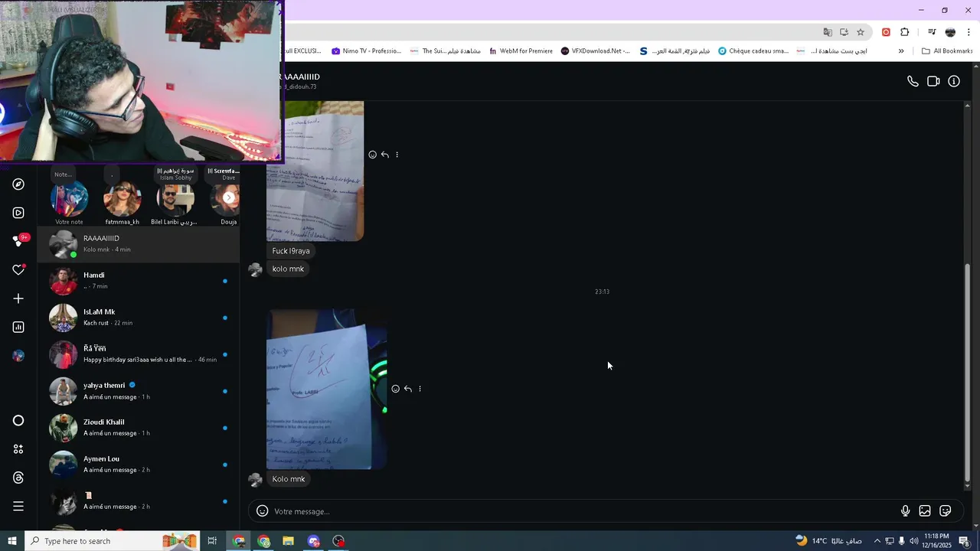Install app icon in address bar
The height and width of the screenshot is (551, 980).
pyautogui.click(x=844, y=32)
